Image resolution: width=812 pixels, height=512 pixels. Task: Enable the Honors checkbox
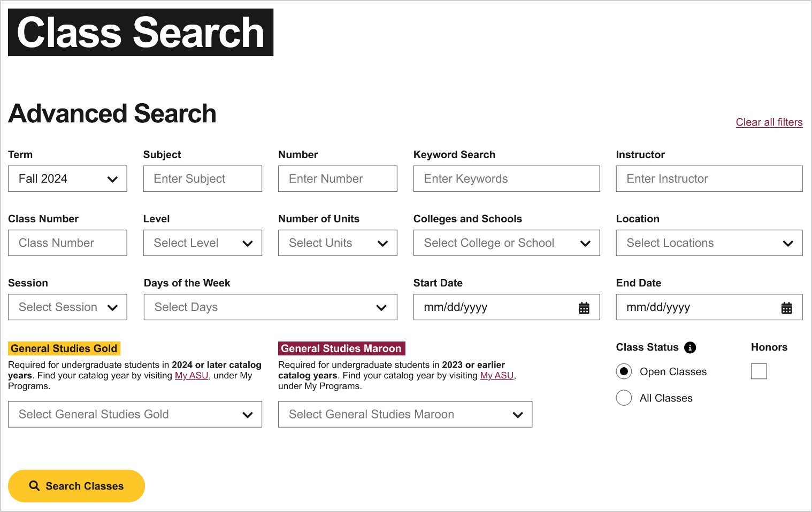(759, 371)
